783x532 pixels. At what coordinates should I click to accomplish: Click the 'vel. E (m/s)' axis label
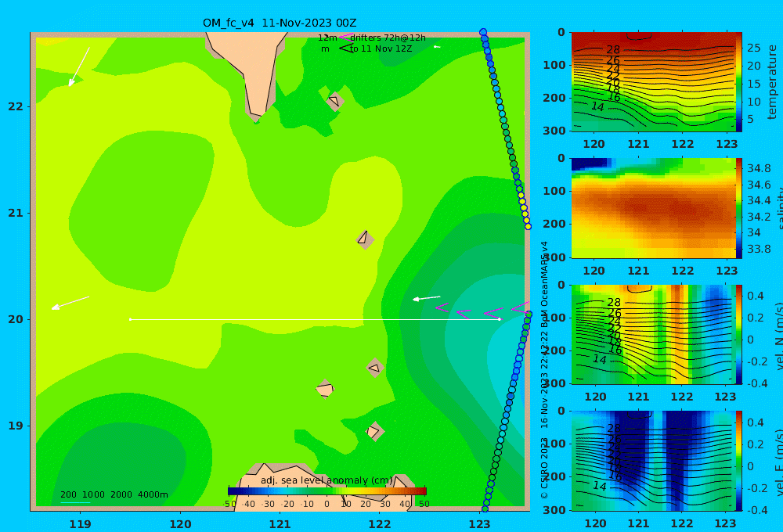click(x=779, y=462)
